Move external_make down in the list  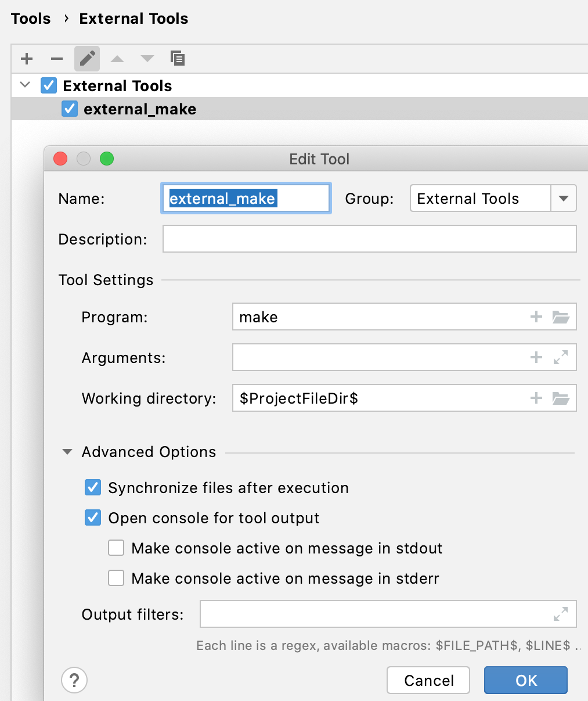tap(147, 59)
